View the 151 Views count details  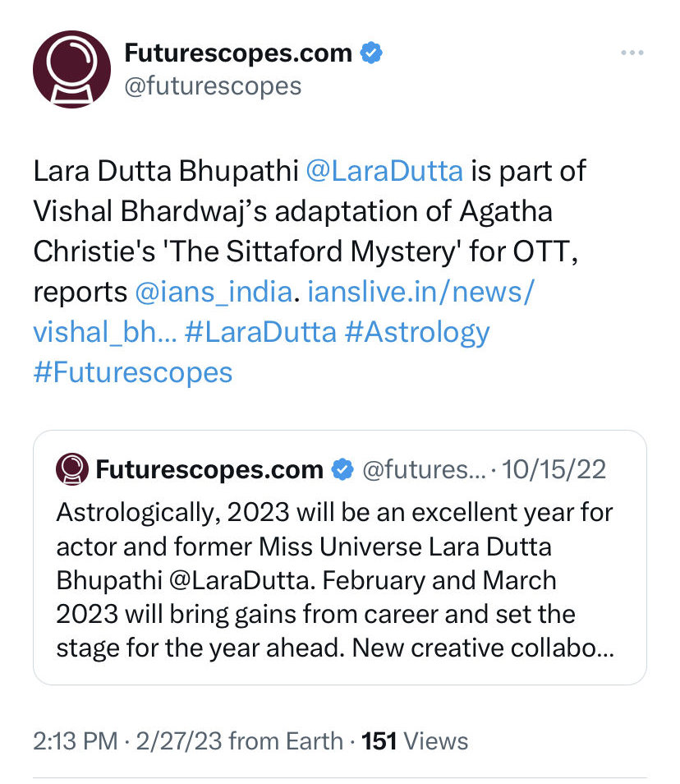[x=415, y=741]
